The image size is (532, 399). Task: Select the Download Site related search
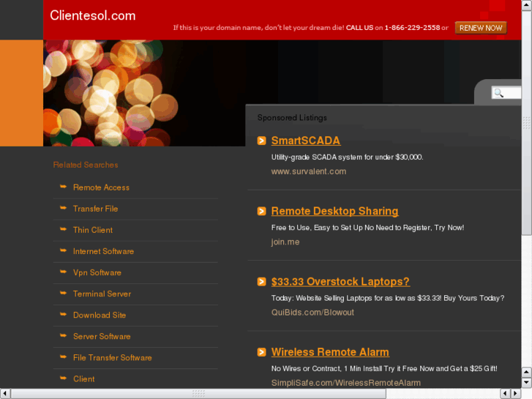pos(100,315)
